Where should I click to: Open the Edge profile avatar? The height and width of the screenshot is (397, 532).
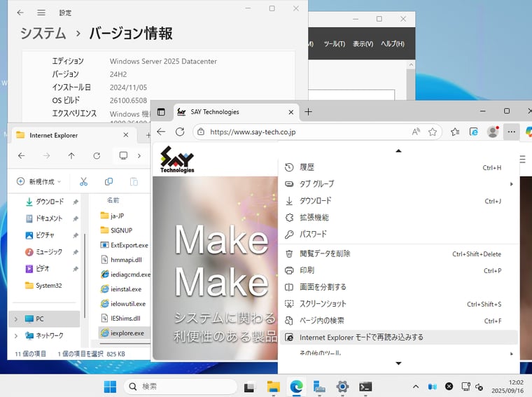click(493, 132)
